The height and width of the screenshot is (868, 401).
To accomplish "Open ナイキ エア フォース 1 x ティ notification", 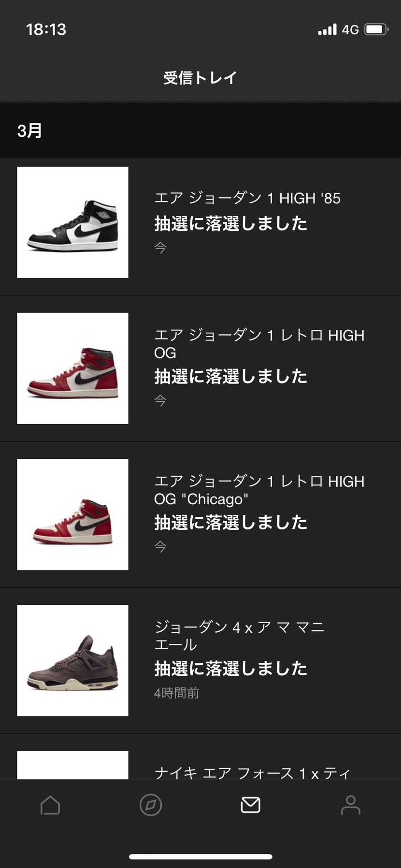I will 200,756.
